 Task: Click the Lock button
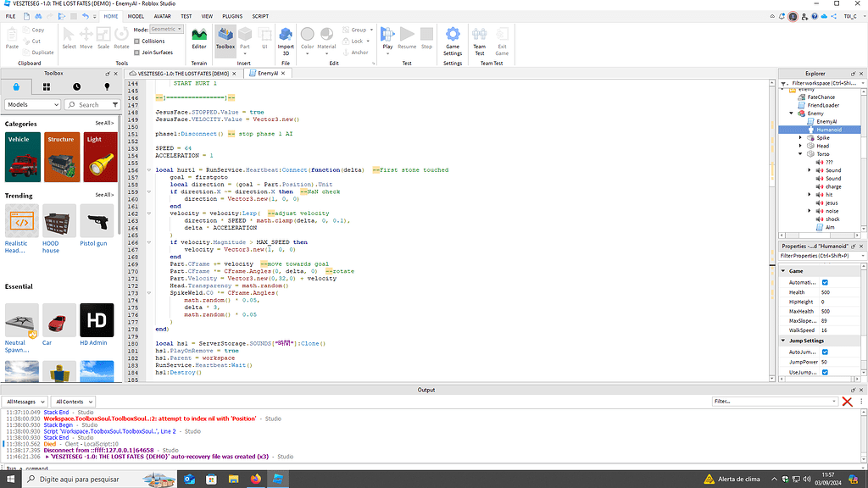click(353, 41)
